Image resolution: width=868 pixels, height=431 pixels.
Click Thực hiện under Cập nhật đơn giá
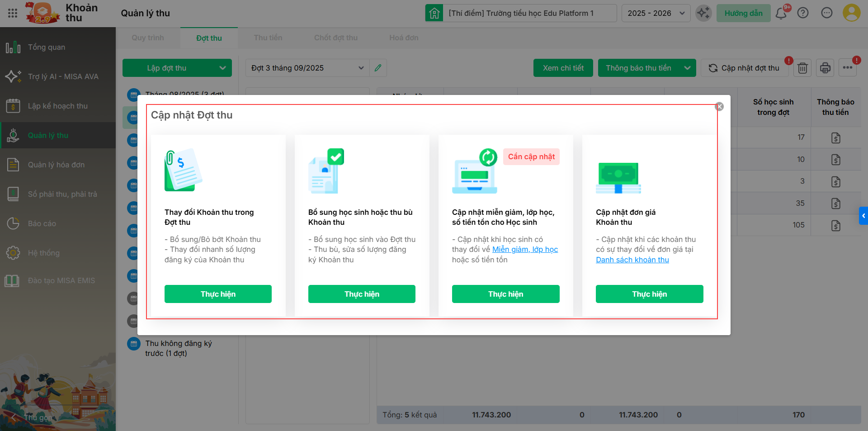649,294
